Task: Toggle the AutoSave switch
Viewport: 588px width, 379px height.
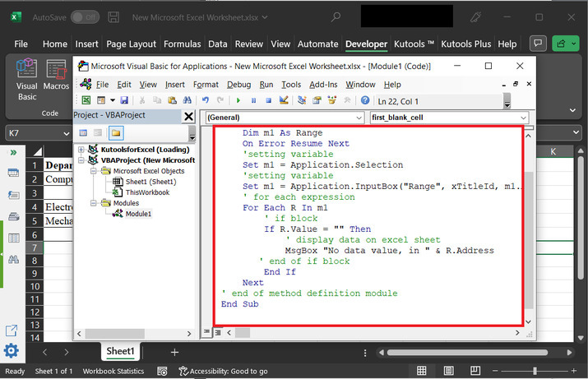Action: [x=85, y=16]
